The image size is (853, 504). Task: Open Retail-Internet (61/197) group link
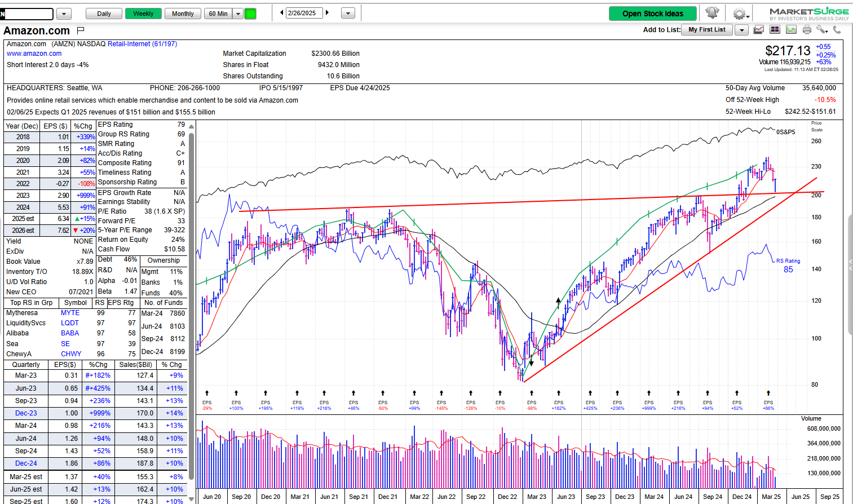pyautogui.click(x=142, y=43)
